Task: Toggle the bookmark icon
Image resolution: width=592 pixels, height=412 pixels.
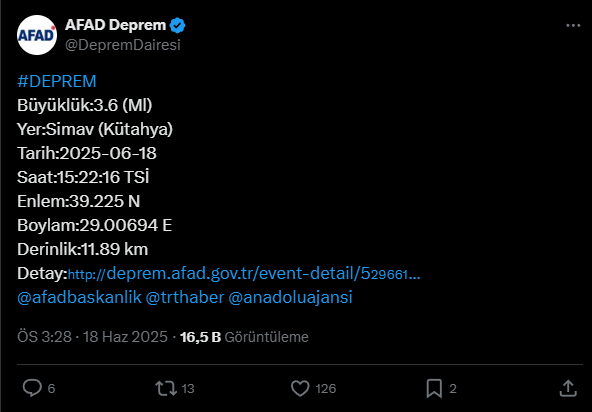Action: [x=434, y=389]
